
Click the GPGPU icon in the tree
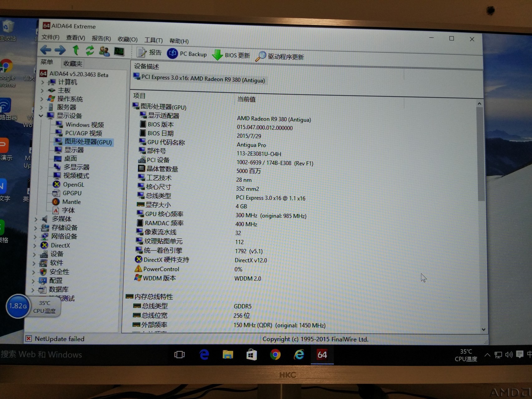56,193
